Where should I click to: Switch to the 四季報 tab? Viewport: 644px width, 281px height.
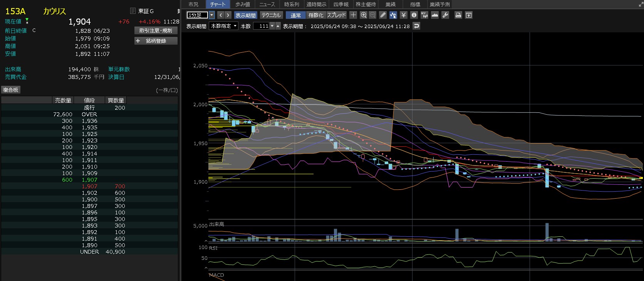(x=341, y=4)
